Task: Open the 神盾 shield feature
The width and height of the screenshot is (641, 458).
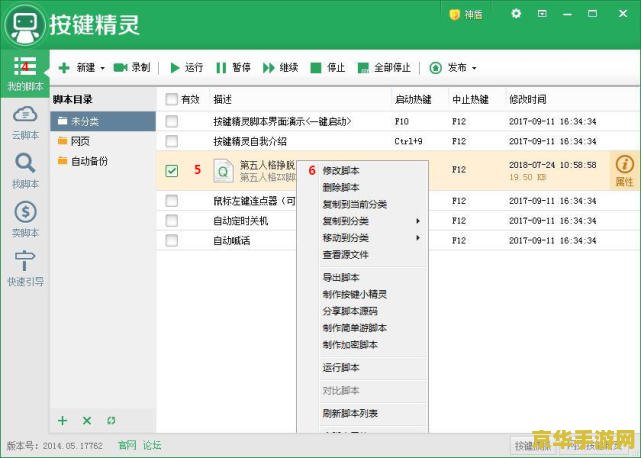Action: pos(466,15)
